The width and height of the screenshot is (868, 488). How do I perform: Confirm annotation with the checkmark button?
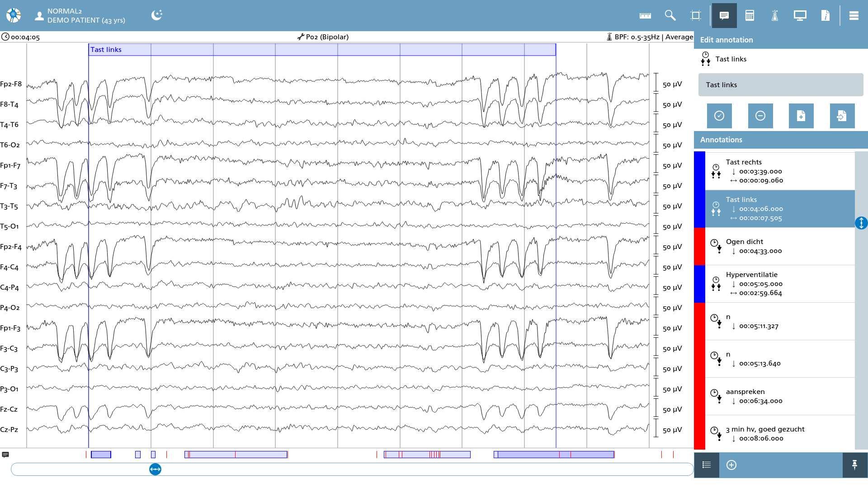point(719,116)
